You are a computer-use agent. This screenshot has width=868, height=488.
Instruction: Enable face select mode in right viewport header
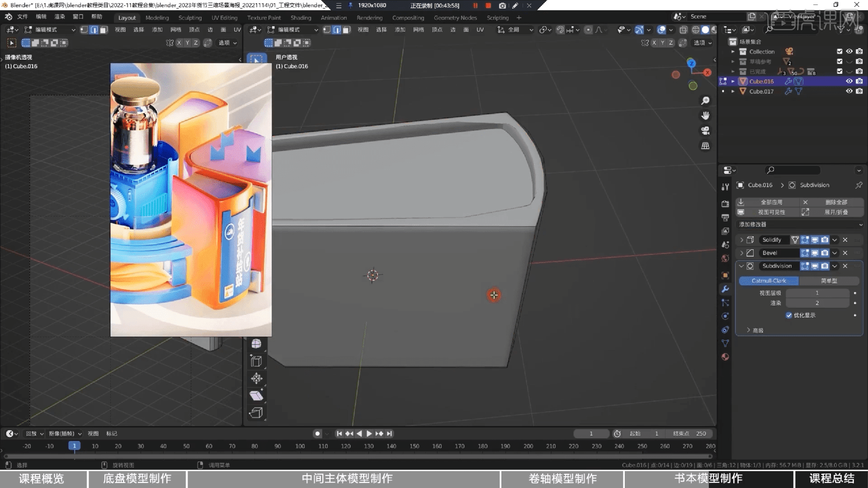tap(346, 30)
